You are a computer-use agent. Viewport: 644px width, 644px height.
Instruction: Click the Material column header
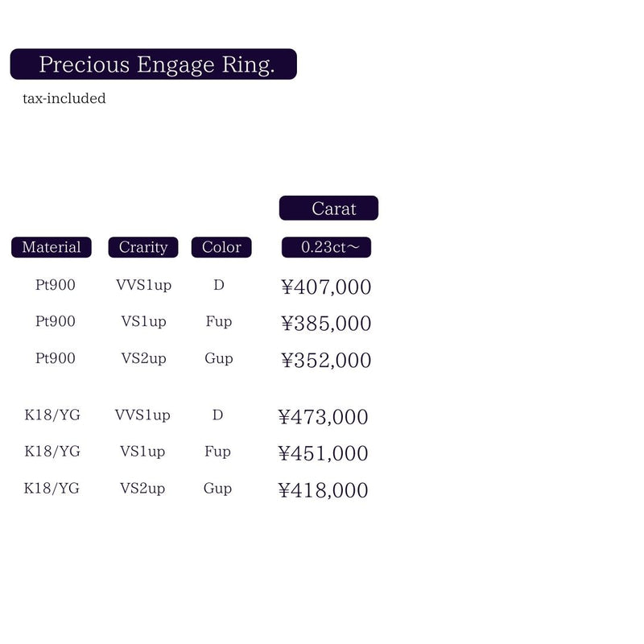coord(52,247)
